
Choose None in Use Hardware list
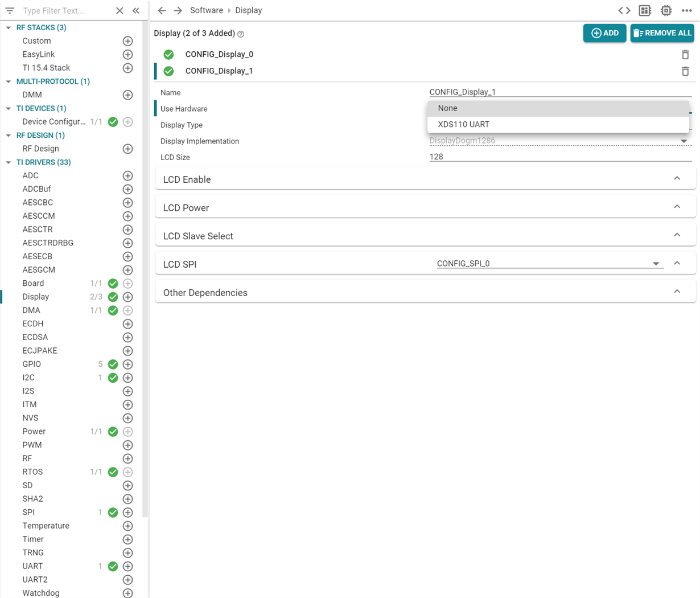point(558,108)
